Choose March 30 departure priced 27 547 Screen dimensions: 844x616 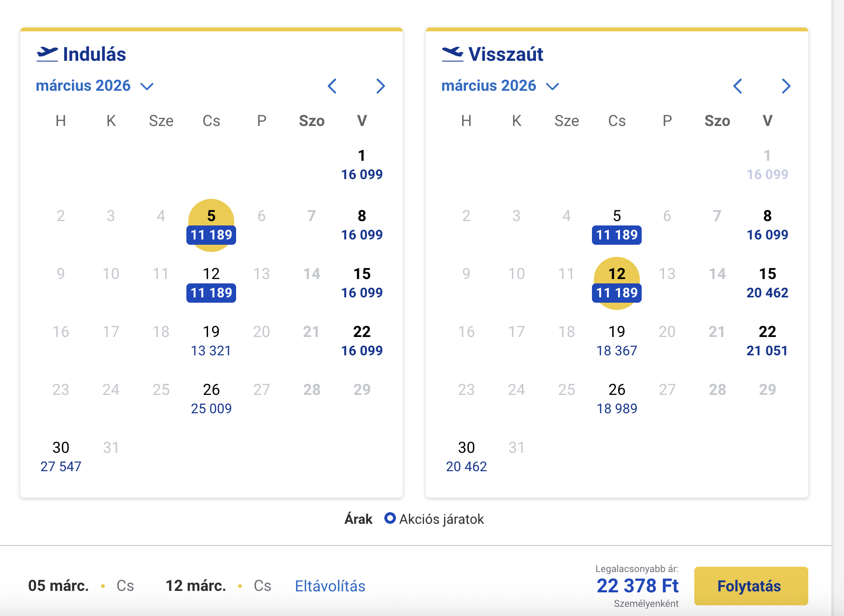tap(61, 457)
